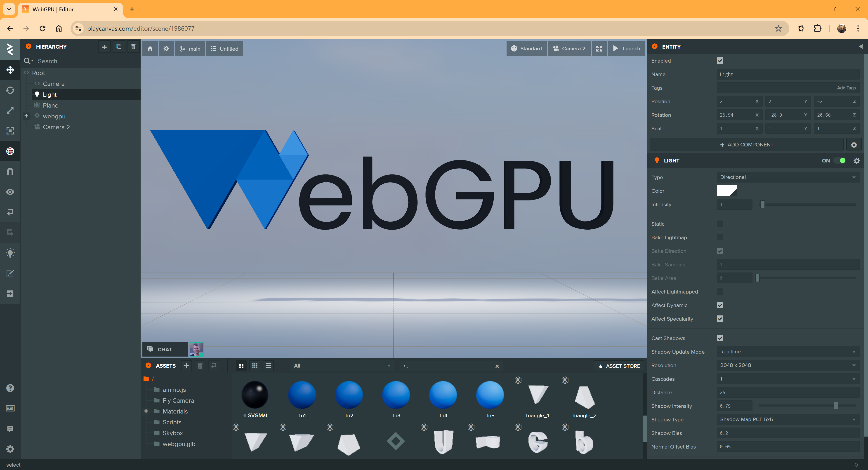Viewport: 868px width, 470px height.
Task: Open editor settings gear in sidebar
Action: (x=10, y=449)
